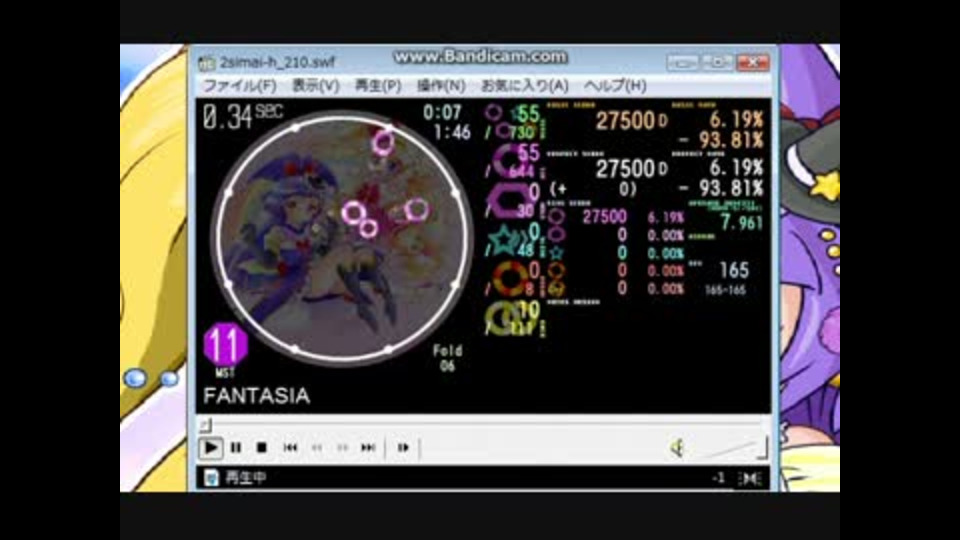Click the Fold 06 label
Screen dimensions: 960x540
click(448, 358)
